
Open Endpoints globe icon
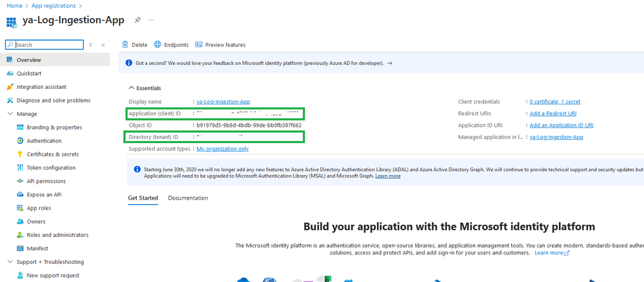[x=157, y=44]
